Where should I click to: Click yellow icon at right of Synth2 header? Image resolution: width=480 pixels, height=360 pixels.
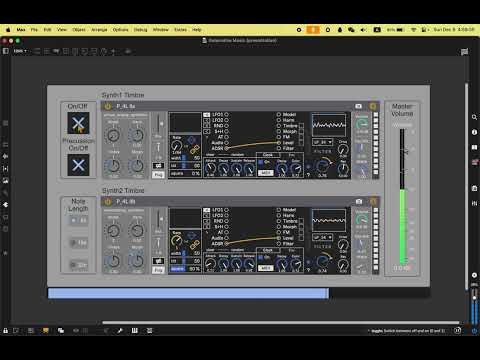[x=373, y=202]
